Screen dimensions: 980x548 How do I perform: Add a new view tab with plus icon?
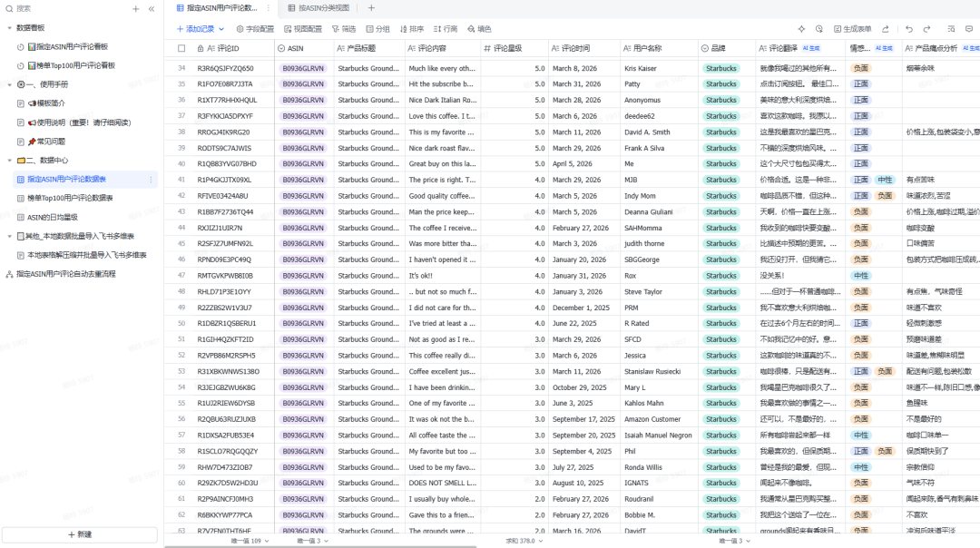(x=370, y=8)
